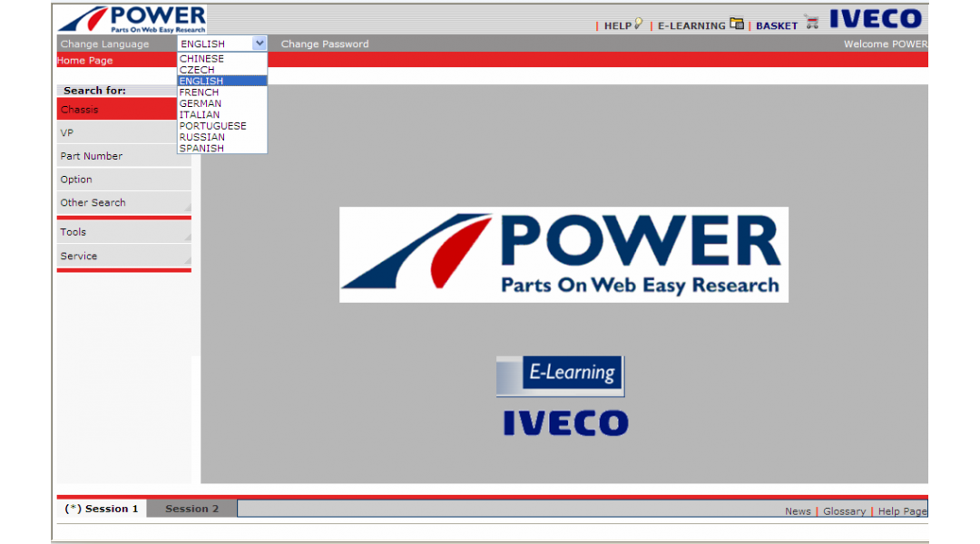This screenshot has height=544, width=980.
Task: Open the Basket shopping cart icon
Action: click(x=812, y=23)
